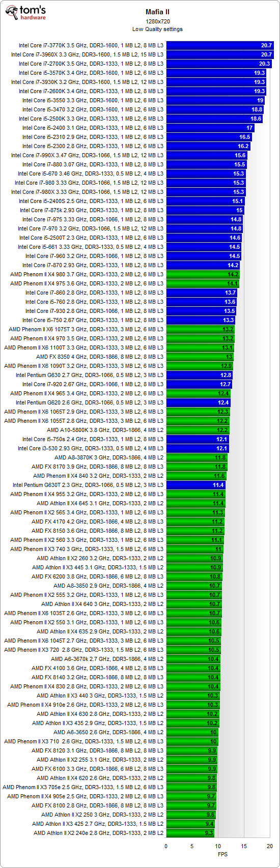Click the Intel Core i7-3960X 3.3 GHz label

pyautogui.click(x=87, y=54)
